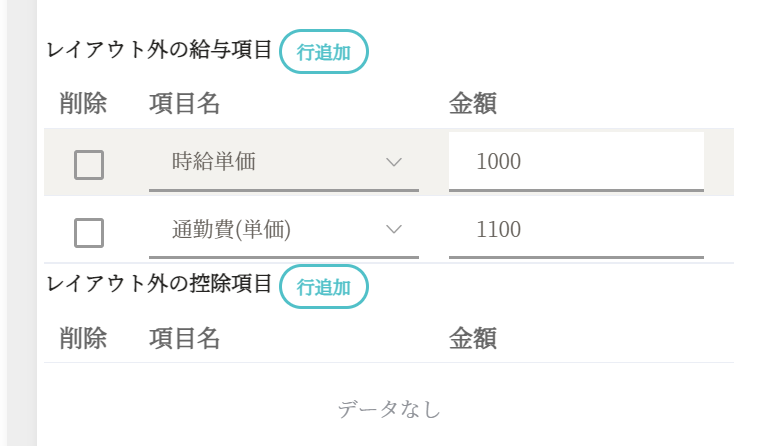This screenshot has width=780, height=446.
Task: Click 削除 column header in 給与項目 table
Action: 83,103
